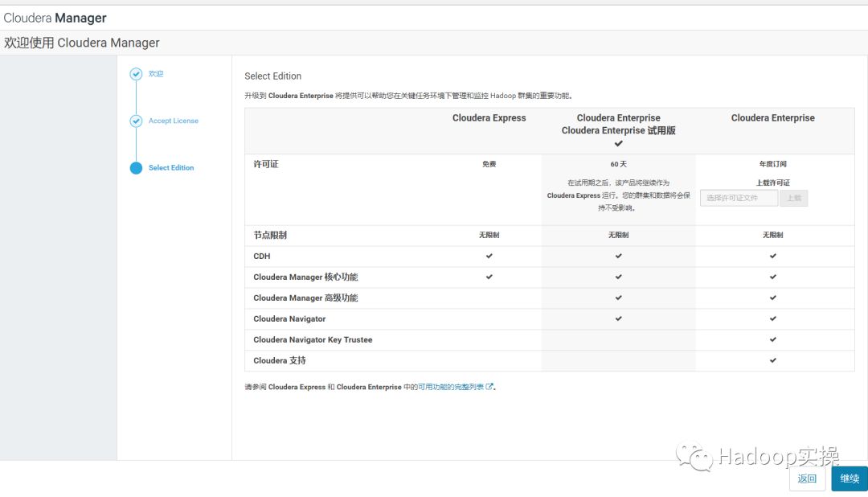The image size is (868, 497).
Task: Click Cloudera Navigator checkmark in rightmost Enterprise column
Action: [773, 318]
